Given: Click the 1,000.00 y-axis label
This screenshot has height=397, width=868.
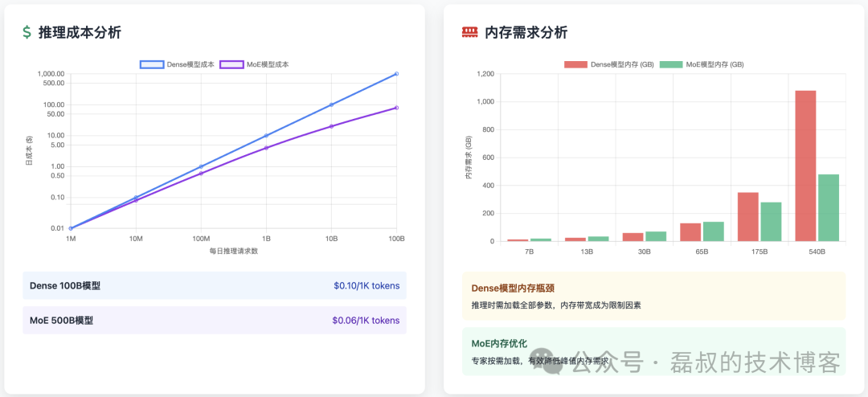Looking at the screenshot, I should 51,74.
